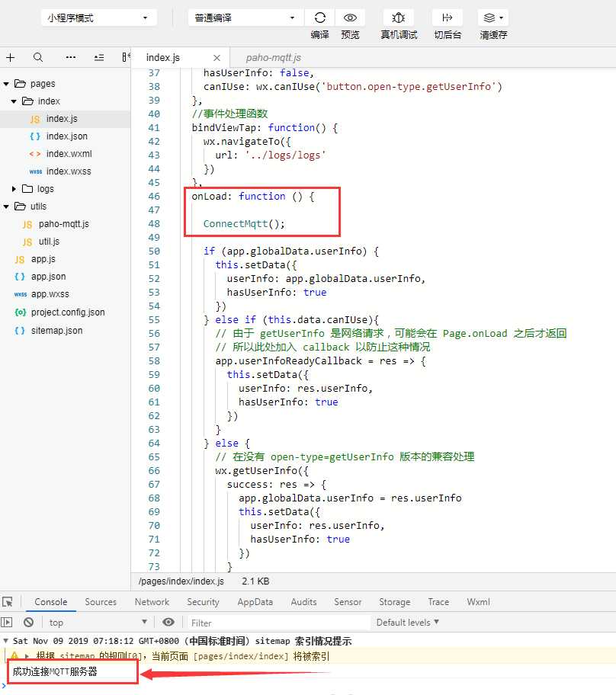This screenshot has width=616, height=695.
Task: Toggle the console sidebar panel icon
Action: click(x=7, y=623)
